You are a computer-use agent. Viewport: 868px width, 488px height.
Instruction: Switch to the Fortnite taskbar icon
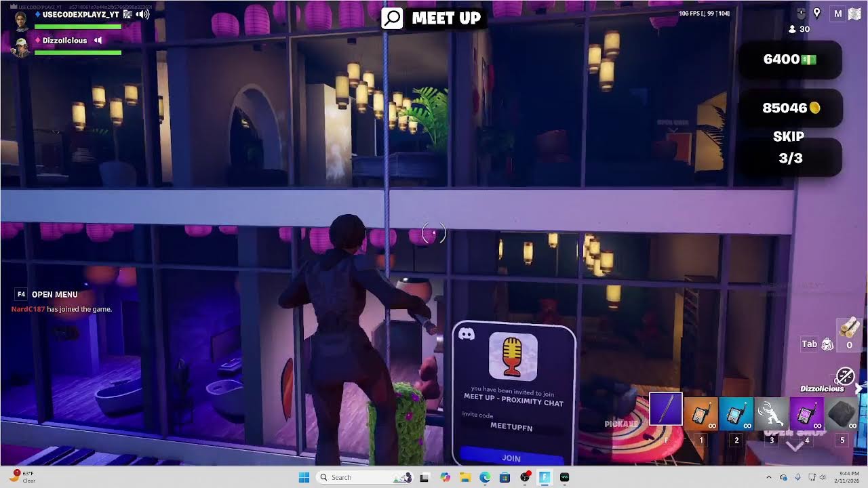coord(545,477)
